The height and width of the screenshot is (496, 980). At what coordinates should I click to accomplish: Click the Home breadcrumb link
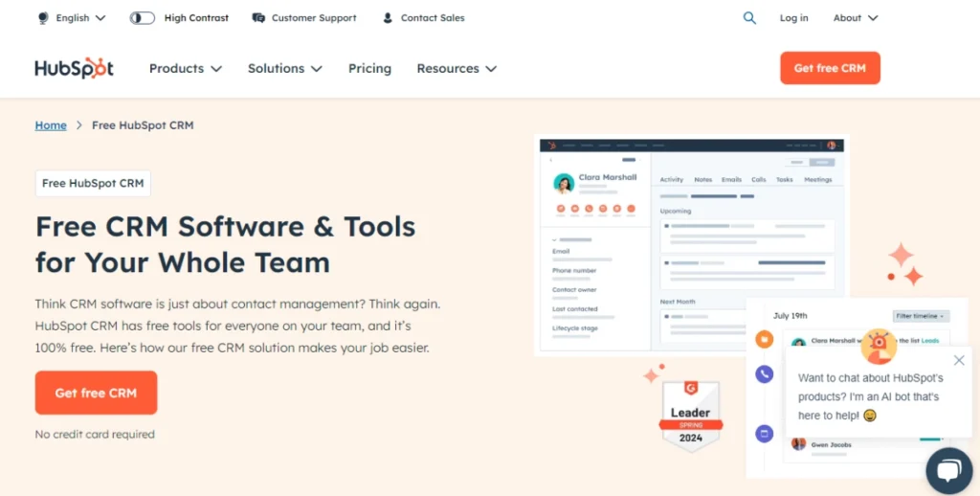(x=51, y=125)
